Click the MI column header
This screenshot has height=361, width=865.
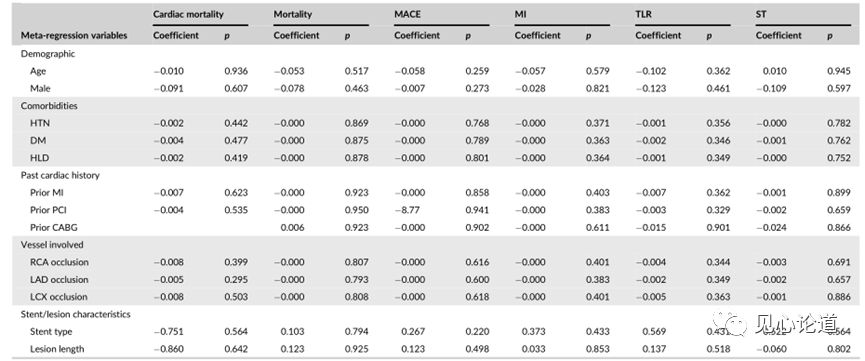click(x=520, y=14)
